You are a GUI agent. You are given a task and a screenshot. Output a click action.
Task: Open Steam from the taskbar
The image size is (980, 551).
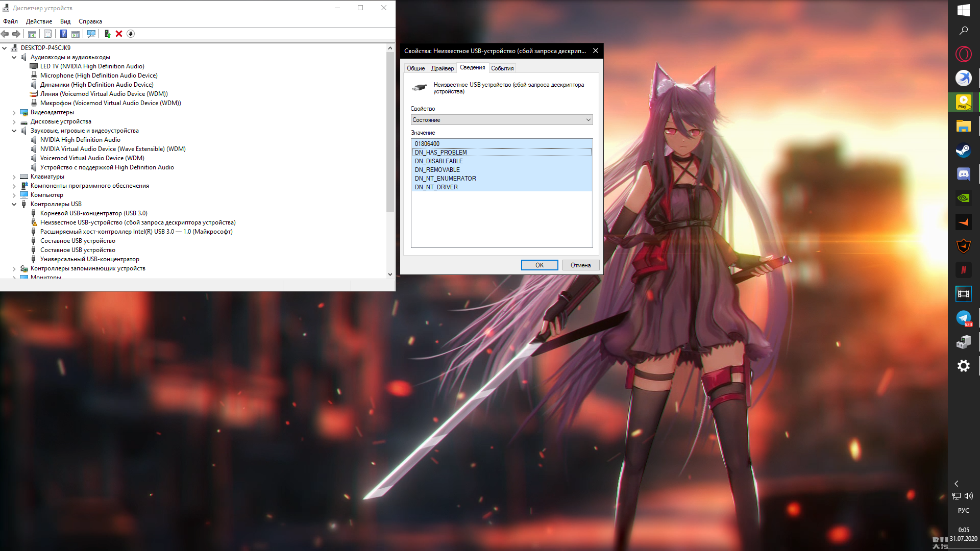[x=964, y=150]
